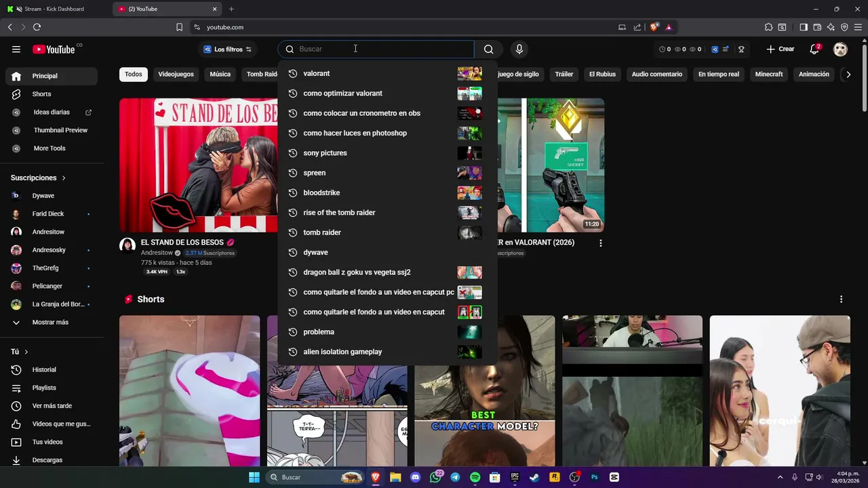Open Historial in the sidebar
Image resolution: width=868 pixels, height=488 pixels.
(x=52, y=369)
